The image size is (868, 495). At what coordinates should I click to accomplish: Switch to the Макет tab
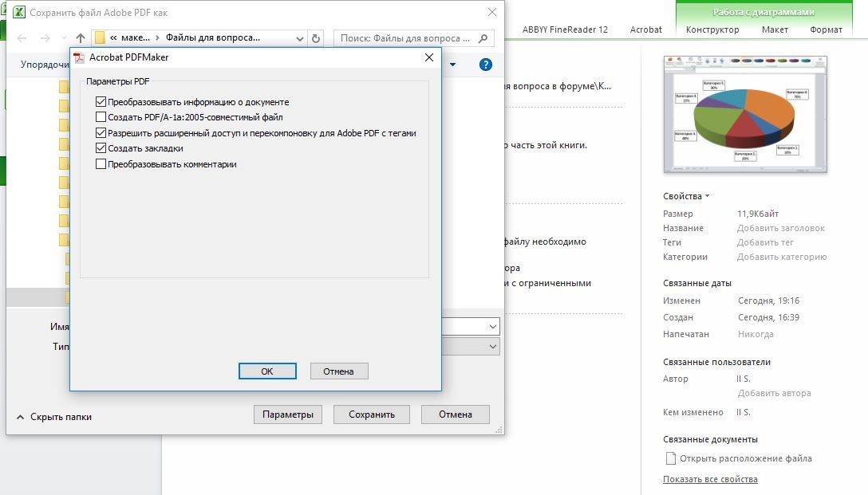[x=775, y=29]
